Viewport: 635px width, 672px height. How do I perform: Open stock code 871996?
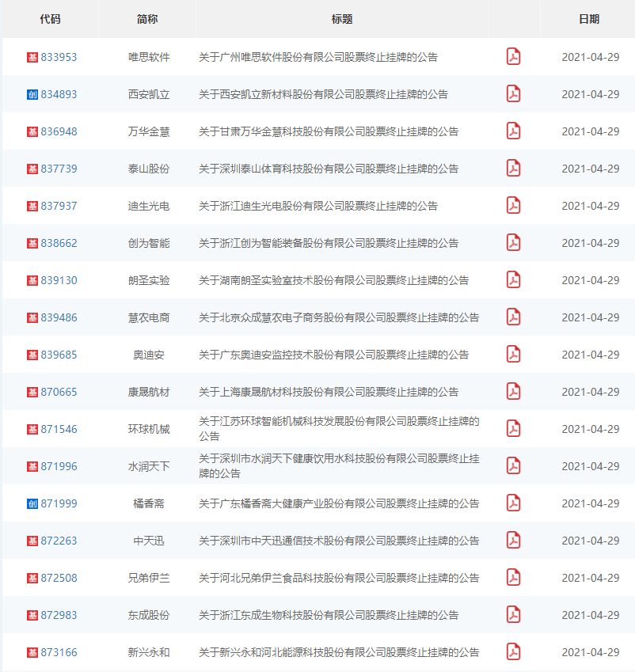point(59,466)
